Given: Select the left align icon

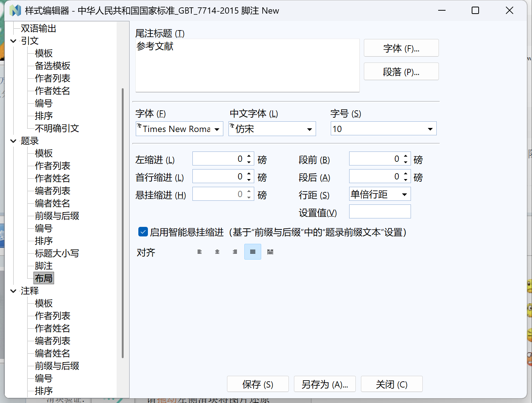Looking at the screenshot, I should tap(199, 252).
